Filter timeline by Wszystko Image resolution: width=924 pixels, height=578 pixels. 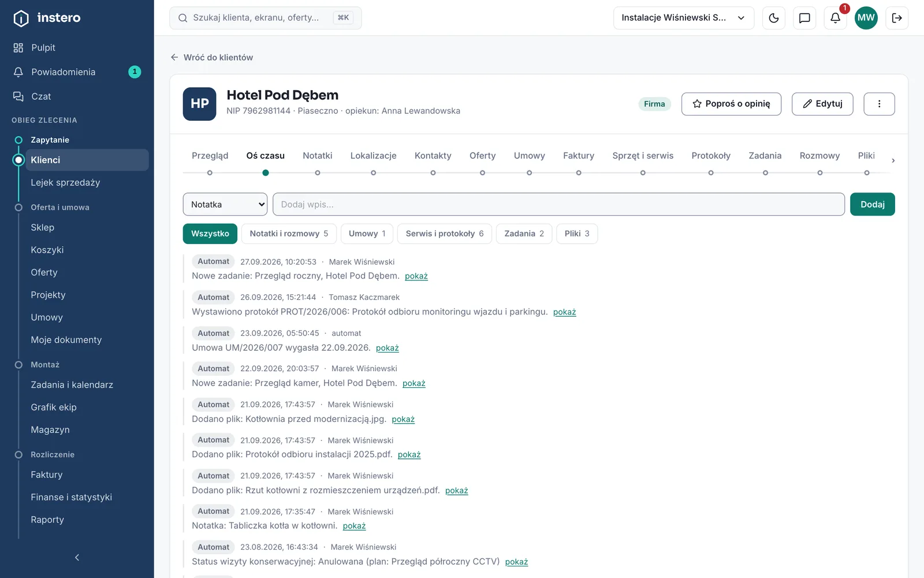210,234
